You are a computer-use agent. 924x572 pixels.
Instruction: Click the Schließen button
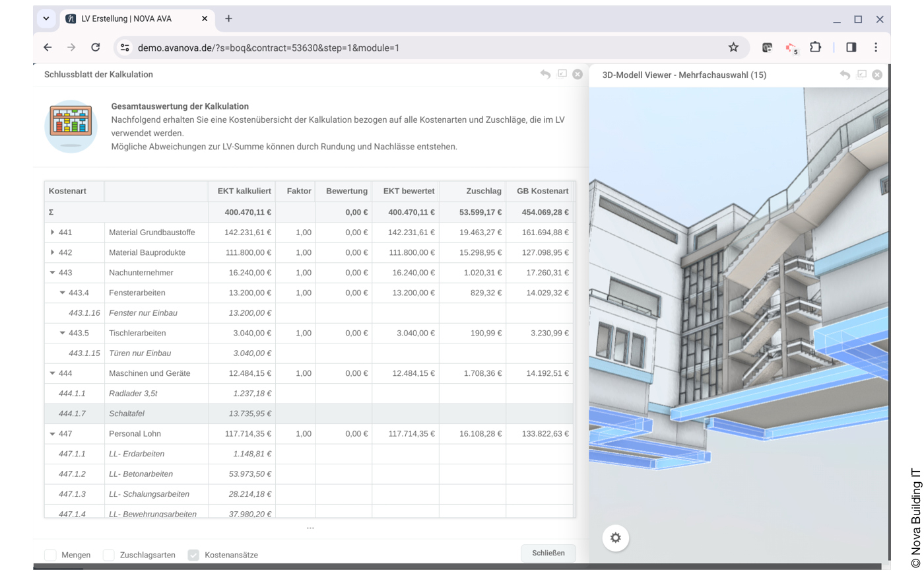click(548, 554)
